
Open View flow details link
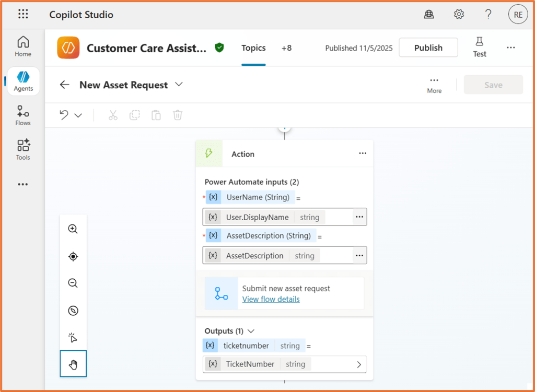coord(271,299)
